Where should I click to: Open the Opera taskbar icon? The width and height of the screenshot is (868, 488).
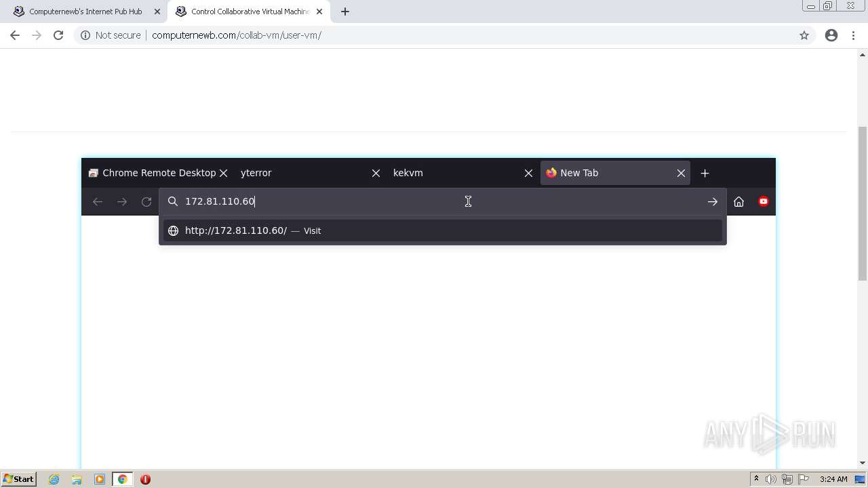click(x=145, y=479)
